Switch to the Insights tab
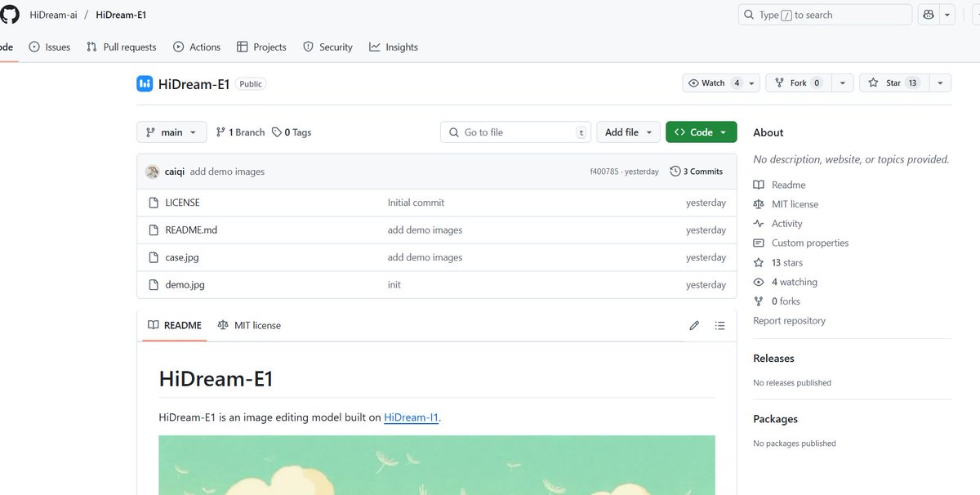The width and height of the screenshot is (980, 495). point(394,47)
